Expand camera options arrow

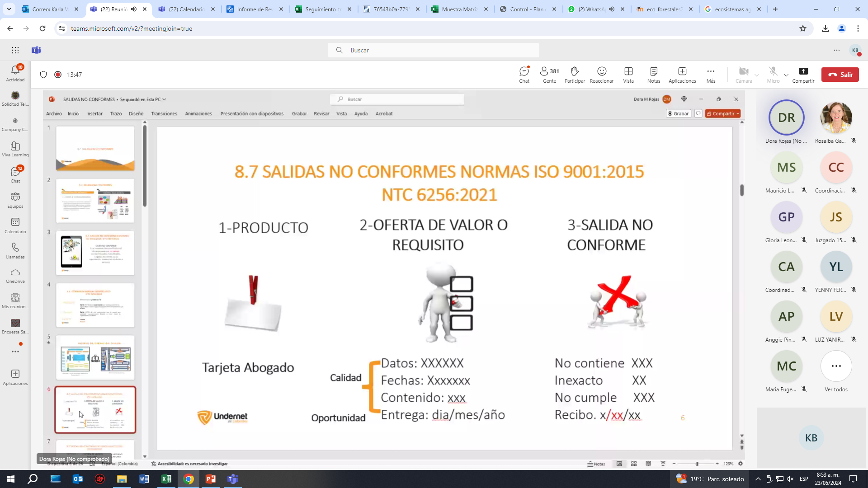pos(757,75)
